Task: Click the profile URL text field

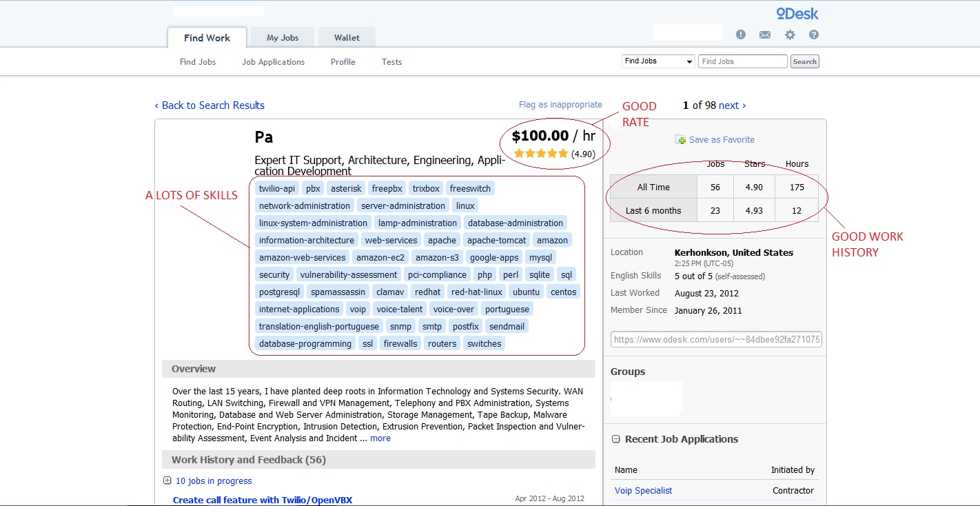Action: point(716,340)
